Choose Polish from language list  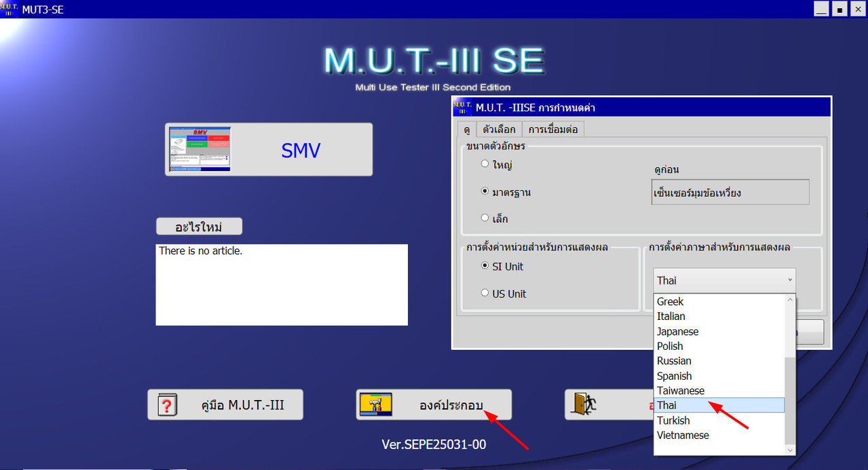pyautogui.click(x=719, y=346)
